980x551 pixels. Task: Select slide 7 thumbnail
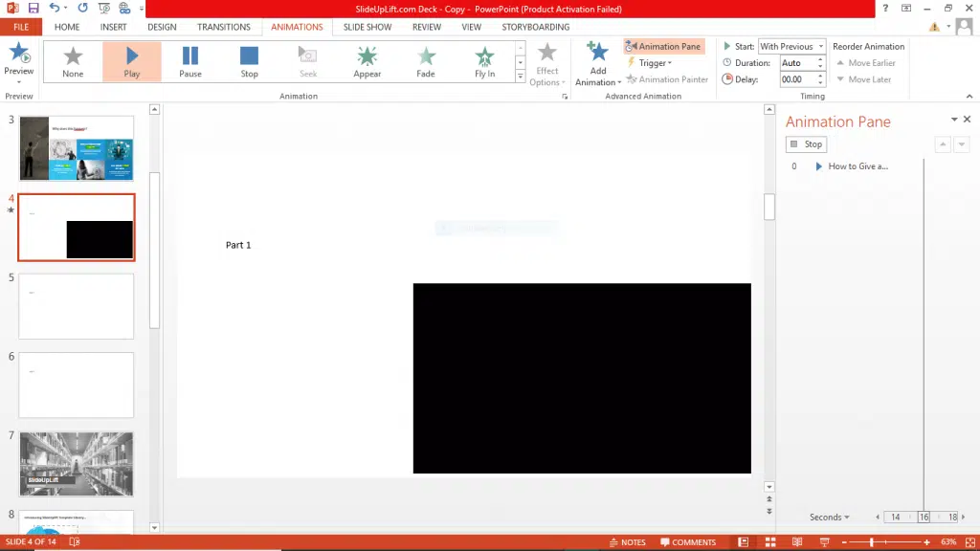[x=77, y=464]
